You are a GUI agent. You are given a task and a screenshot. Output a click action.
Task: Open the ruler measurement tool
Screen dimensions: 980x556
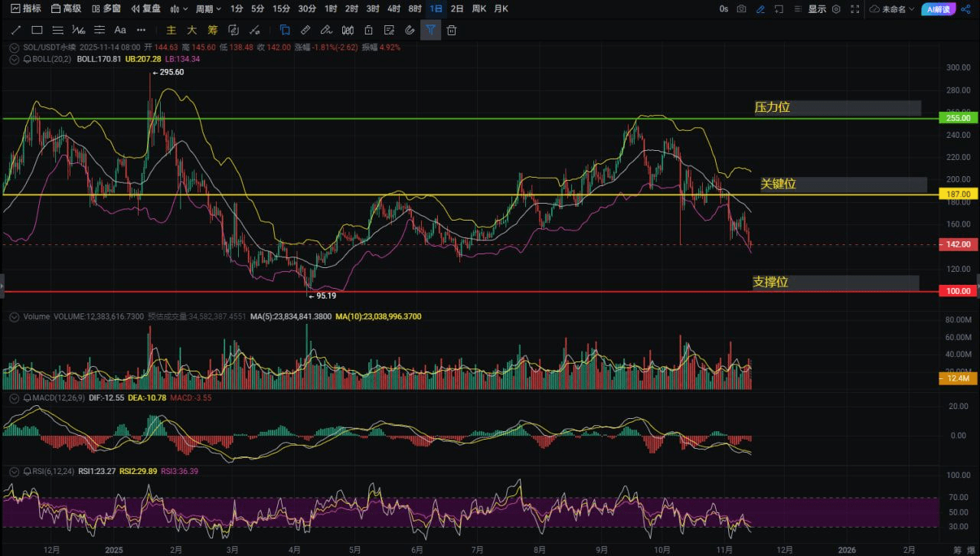coord(305,30)
